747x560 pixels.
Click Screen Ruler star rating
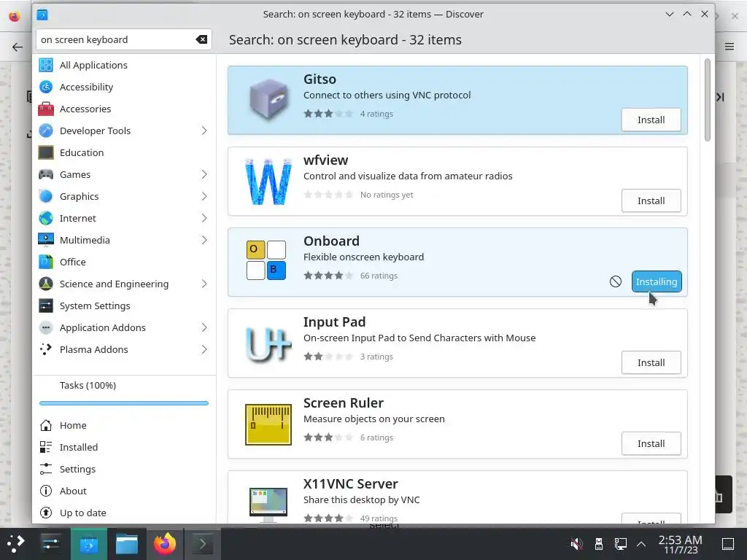(x=328, y=437)
